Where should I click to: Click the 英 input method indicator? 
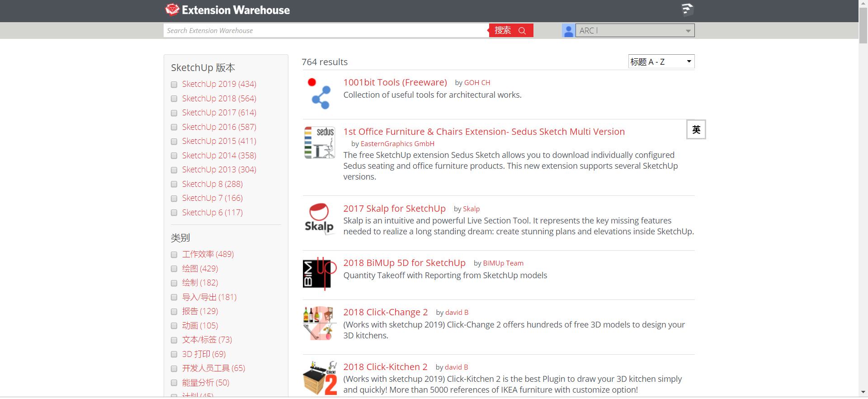coord(696,130)
